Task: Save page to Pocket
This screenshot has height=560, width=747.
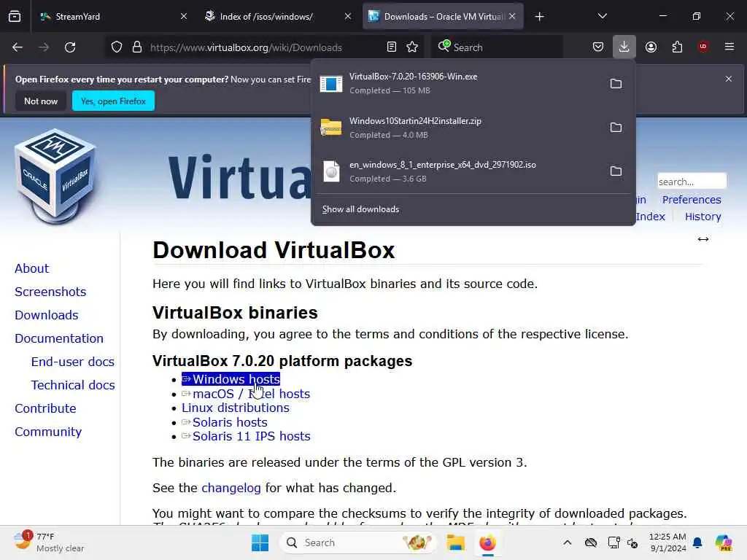Action: point(598,47)
